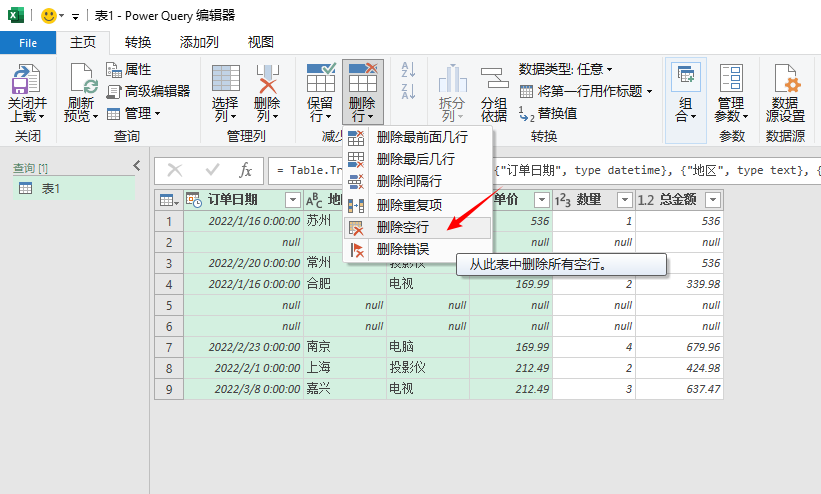Click the cell containing 合肥

point(345,284)
